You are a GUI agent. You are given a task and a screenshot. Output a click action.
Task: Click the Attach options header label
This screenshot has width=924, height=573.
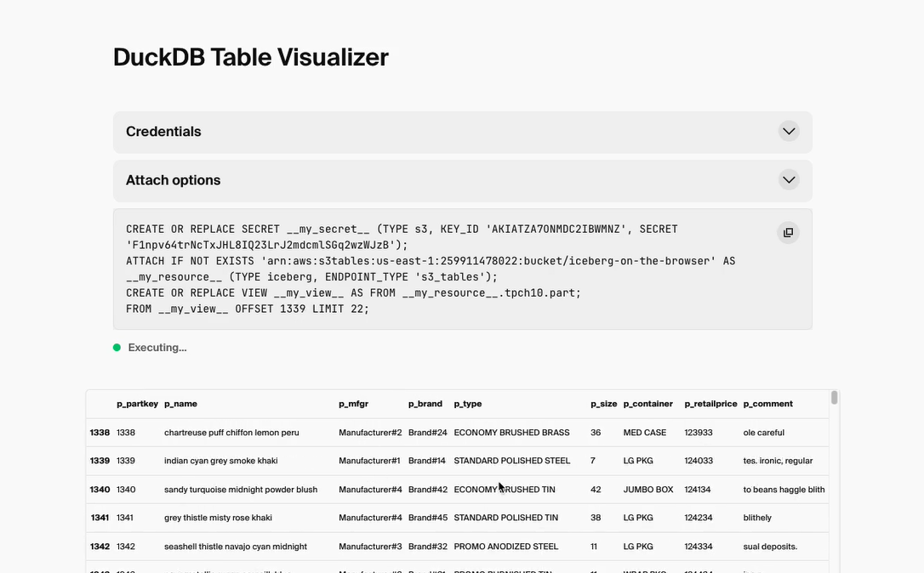click(x=174, y=180)
